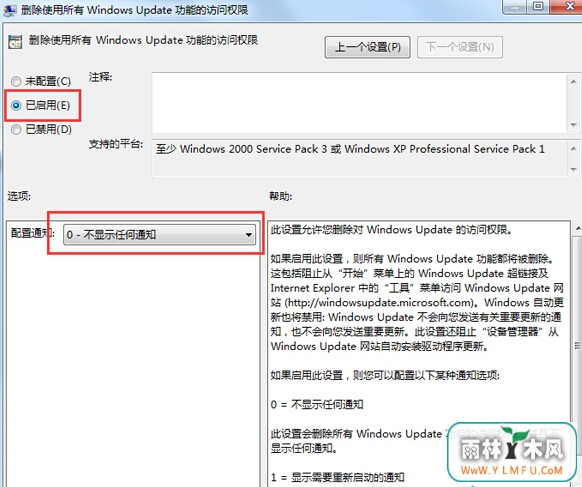
Task: Click the 注释: label
Action: (x=100, y=77)
